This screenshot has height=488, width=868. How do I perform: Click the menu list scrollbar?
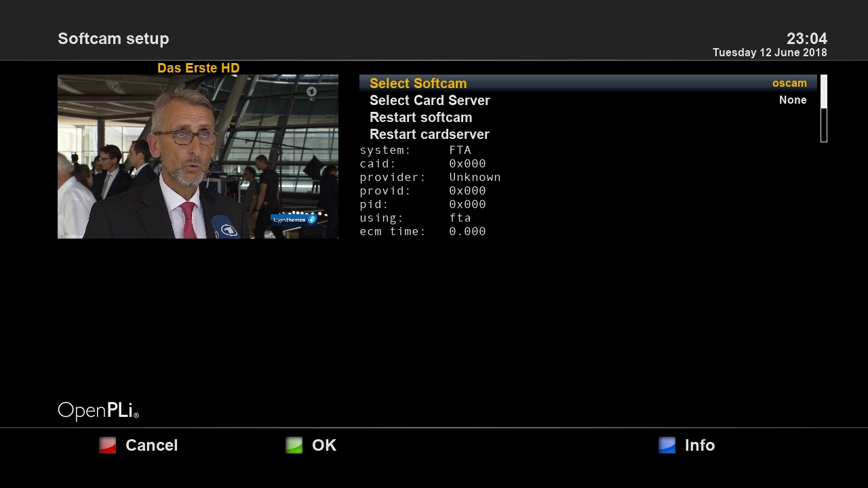(824, 108)
